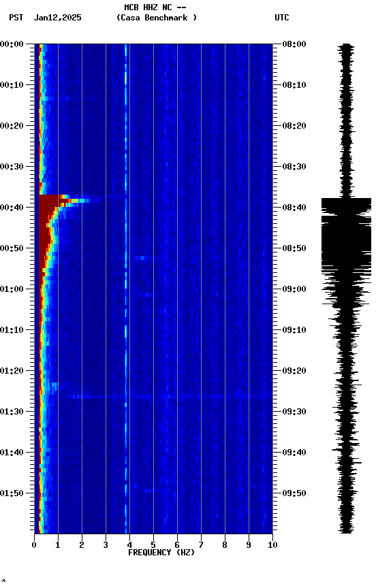
Task: Click the '08:10' UTC time label
Action: click(294, 85)
